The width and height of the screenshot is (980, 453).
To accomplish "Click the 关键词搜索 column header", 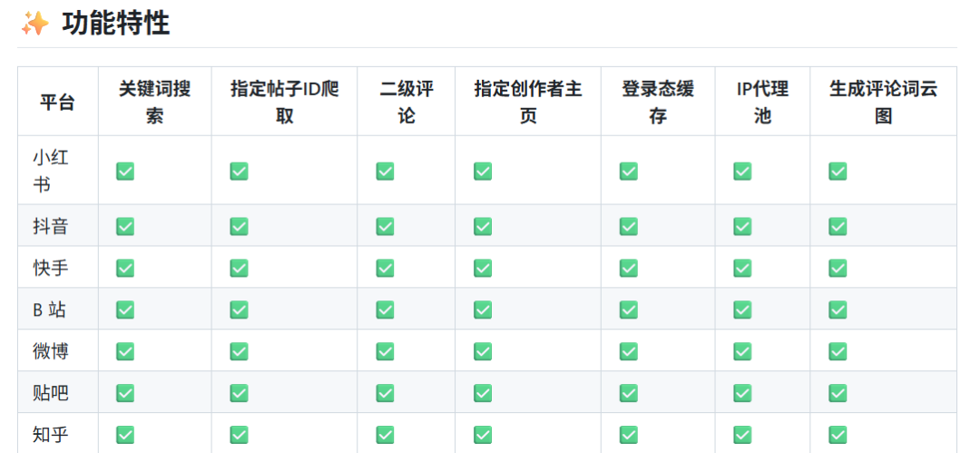I will (155, 102).
